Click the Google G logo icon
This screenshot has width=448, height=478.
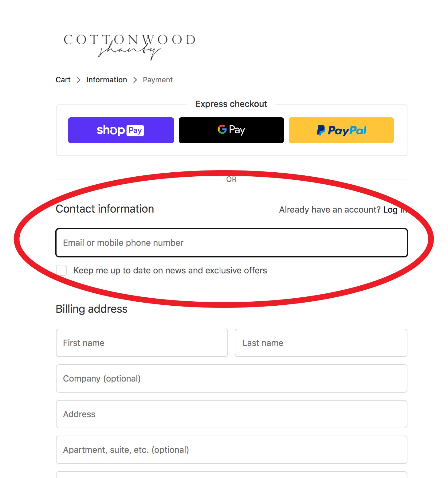coord(222,129)
